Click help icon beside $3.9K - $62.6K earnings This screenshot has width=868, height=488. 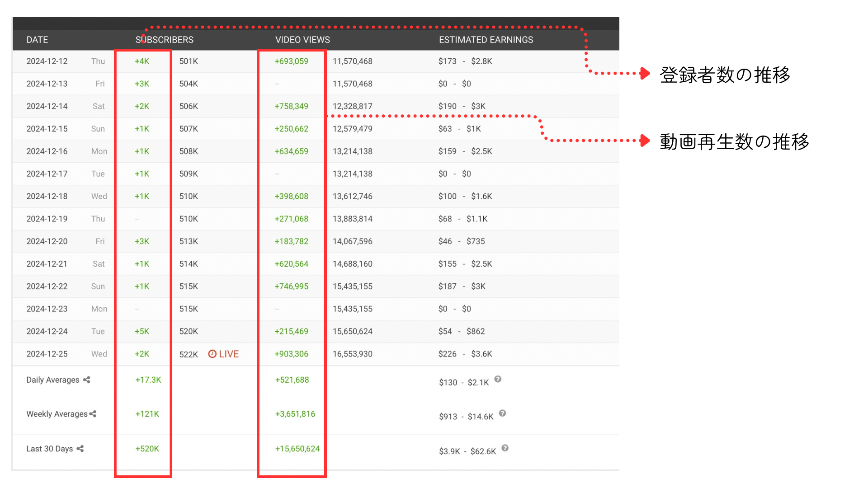point(505,448)
